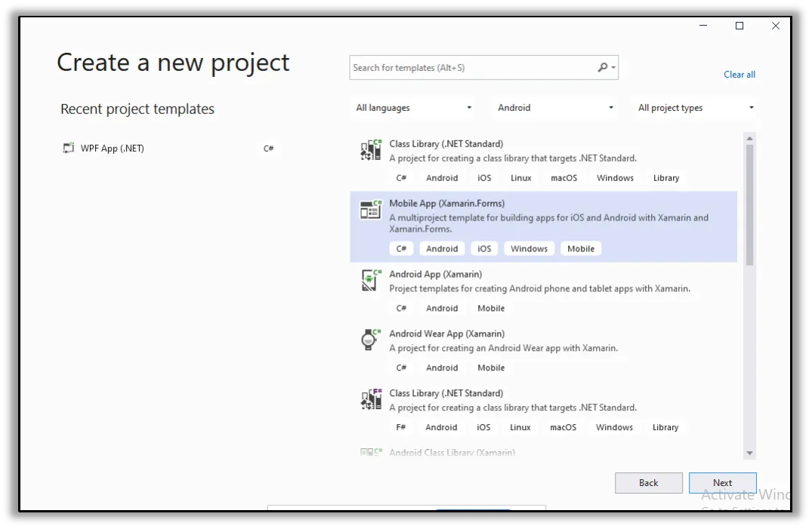
Task: Select the Android App (Xamarin) title
Action: coord(436,275)
